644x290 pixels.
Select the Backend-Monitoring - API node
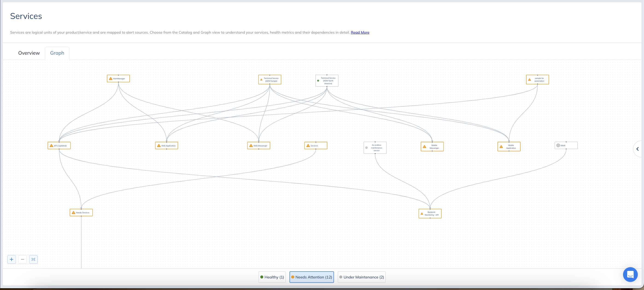point(431,214)
